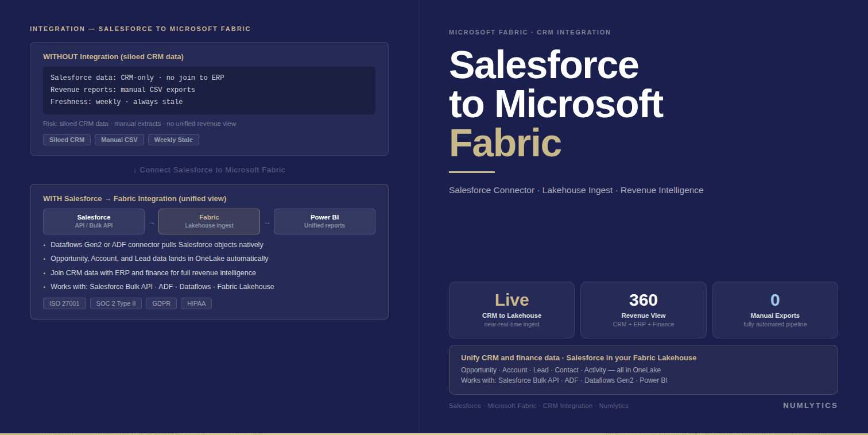
Task: Click subtitle 'Salesforce Connector · Lakehouse Ingest · Revenue Intelligence'
Action: pyautogui.click(x=576, y=190)
